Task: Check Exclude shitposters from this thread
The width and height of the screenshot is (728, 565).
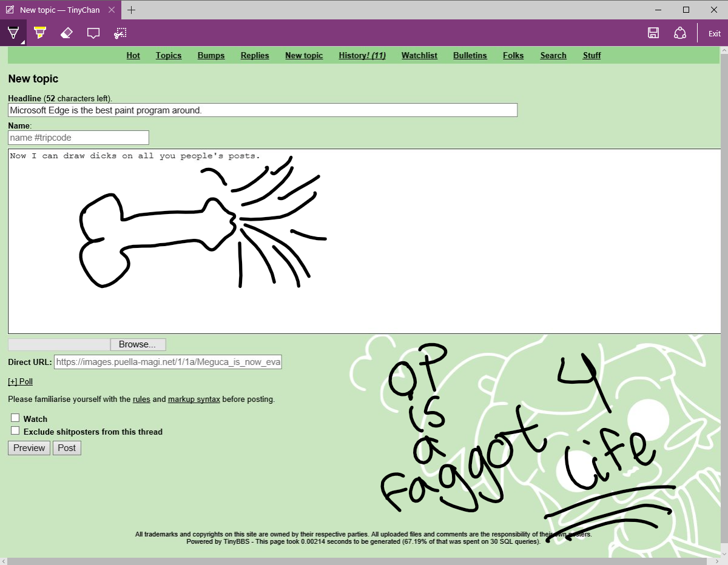Action: tap(15, 430)
